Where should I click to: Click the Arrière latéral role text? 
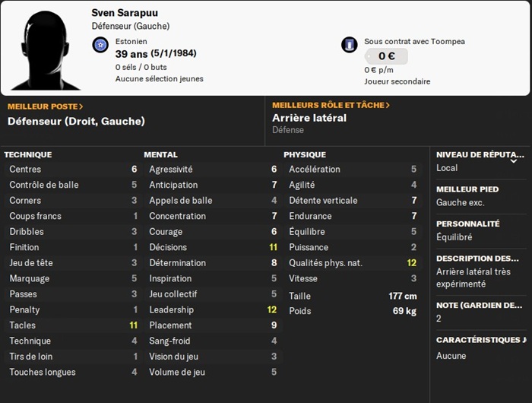[x=309, y=118]
